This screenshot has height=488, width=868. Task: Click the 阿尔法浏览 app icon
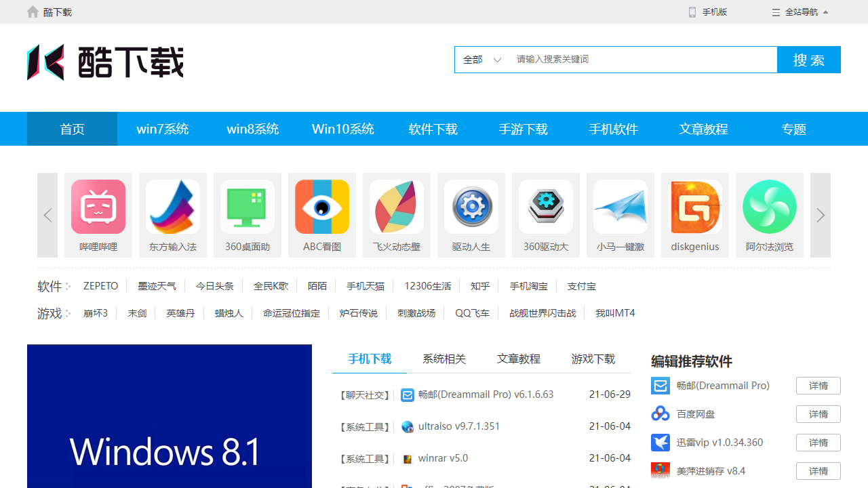pos(770,207)
